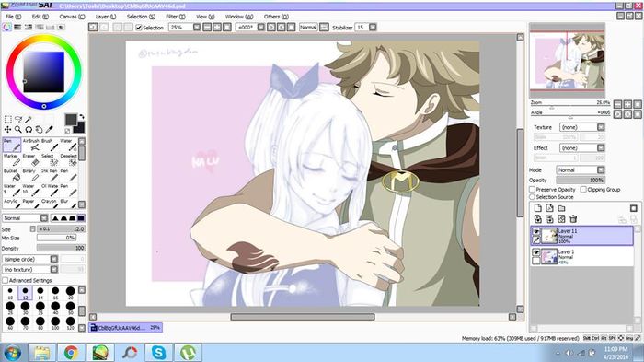Open the Window menu

pyautogui.click(x=239, y=17)
